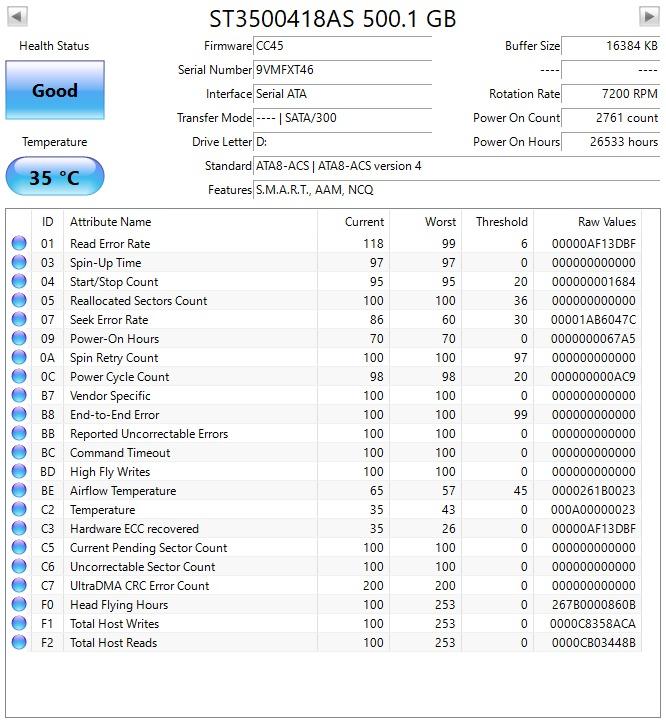
Task: Click the 35 °C temperature button
Action: [55, 177]
